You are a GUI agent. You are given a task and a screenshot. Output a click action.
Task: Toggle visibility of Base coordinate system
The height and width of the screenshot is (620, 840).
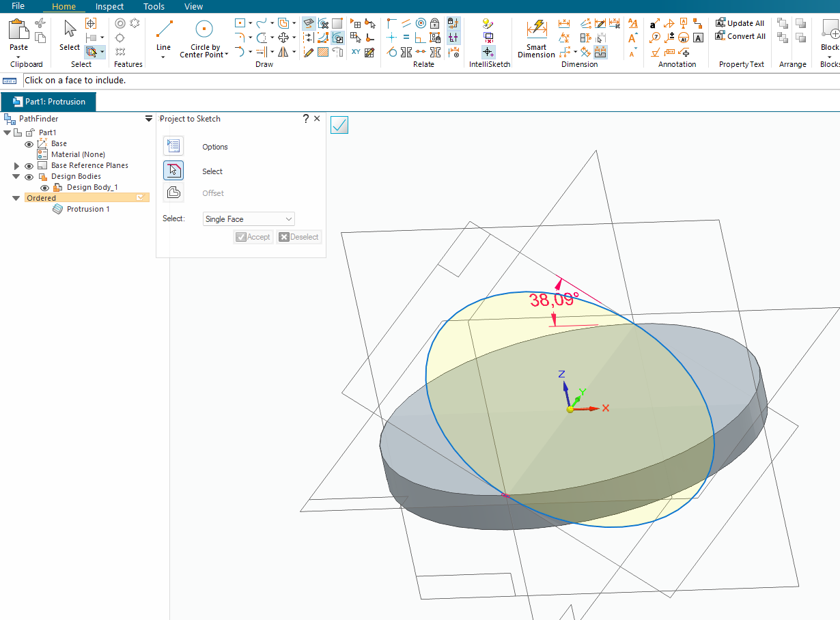29,144
